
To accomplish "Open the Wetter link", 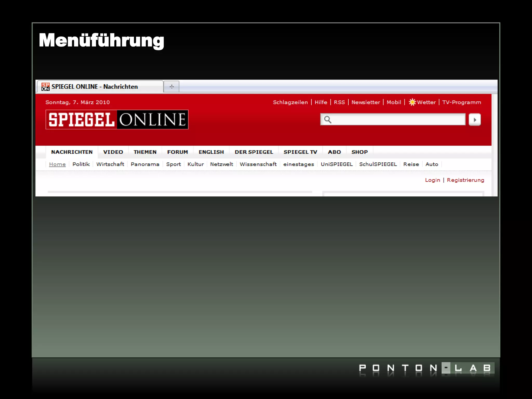I will tap(426, 102).
